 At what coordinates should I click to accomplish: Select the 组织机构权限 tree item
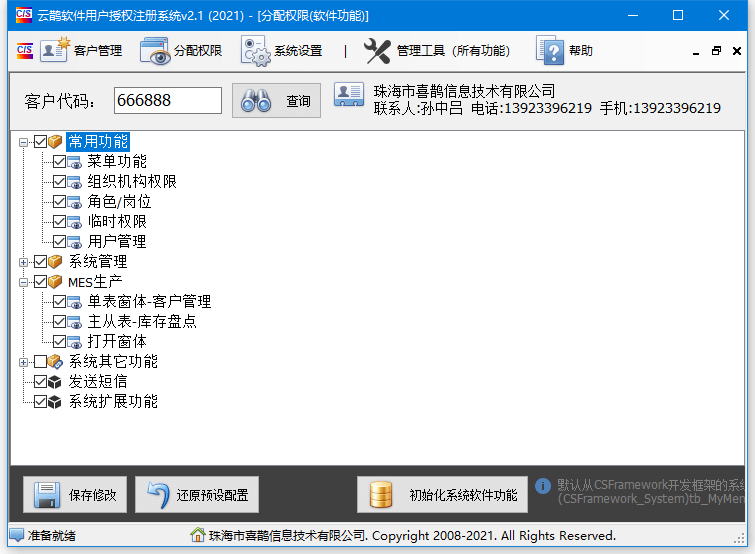click(x=132, y=181)
